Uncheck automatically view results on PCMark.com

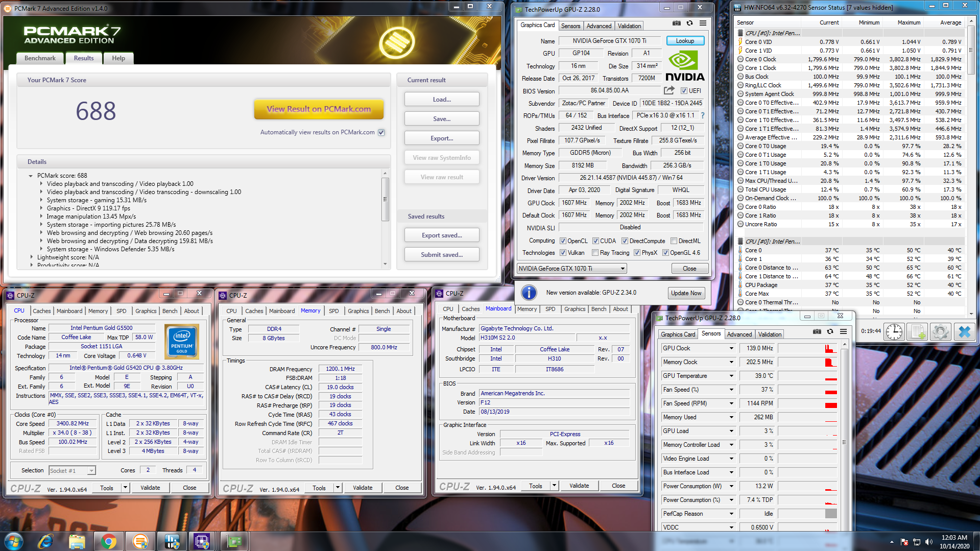381,132
